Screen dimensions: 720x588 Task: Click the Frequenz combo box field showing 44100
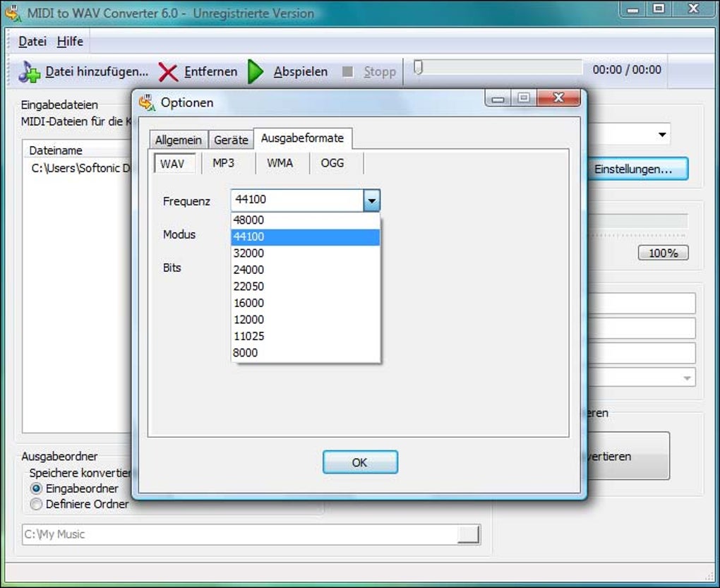[x=297, y=200]
